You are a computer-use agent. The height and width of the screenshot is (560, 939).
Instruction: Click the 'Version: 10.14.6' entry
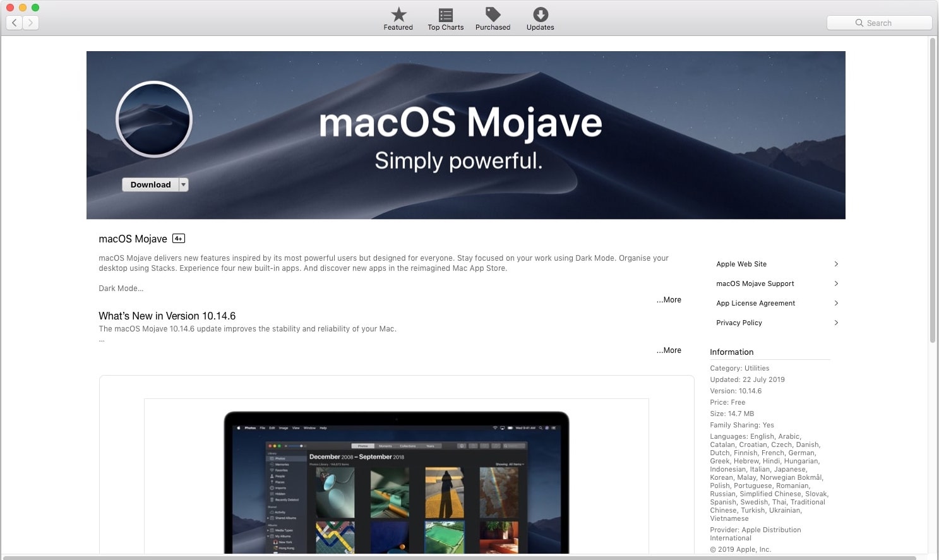tap(736, 391)
